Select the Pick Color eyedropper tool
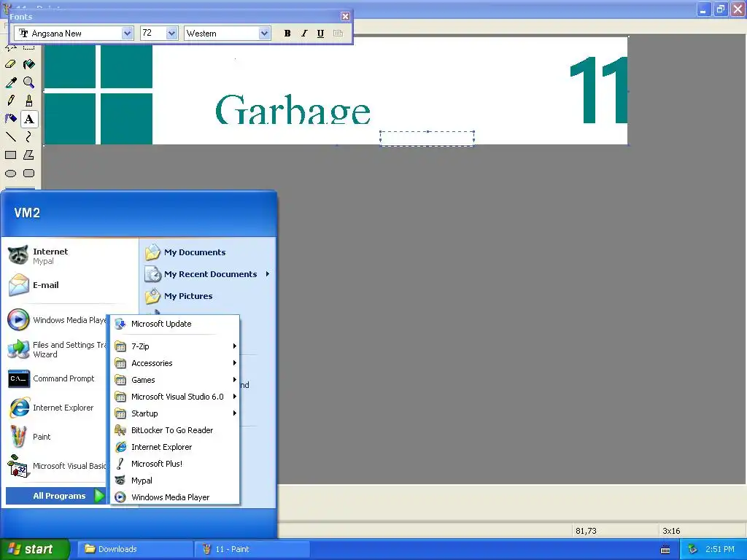747x560 pixels. tap(10, 82)
